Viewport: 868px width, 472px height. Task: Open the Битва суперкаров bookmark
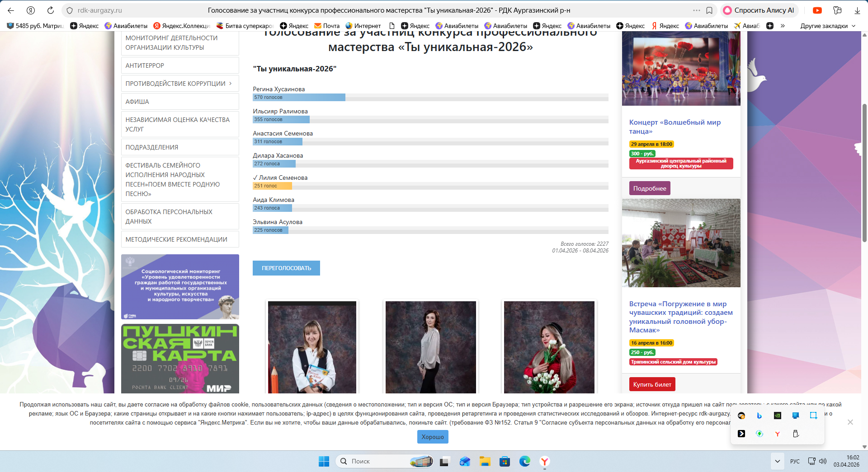[245, 26]
